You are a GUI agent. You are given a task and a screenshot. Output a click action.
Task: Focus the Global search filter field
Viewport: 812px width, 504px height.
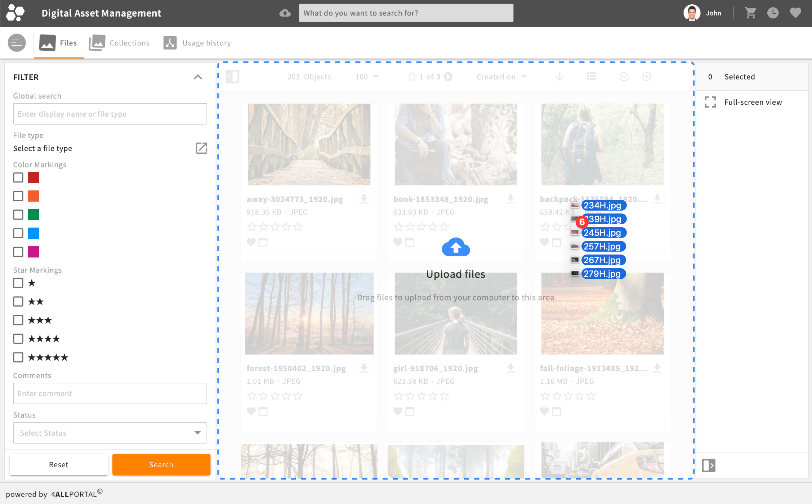click(x=110, y=114)
